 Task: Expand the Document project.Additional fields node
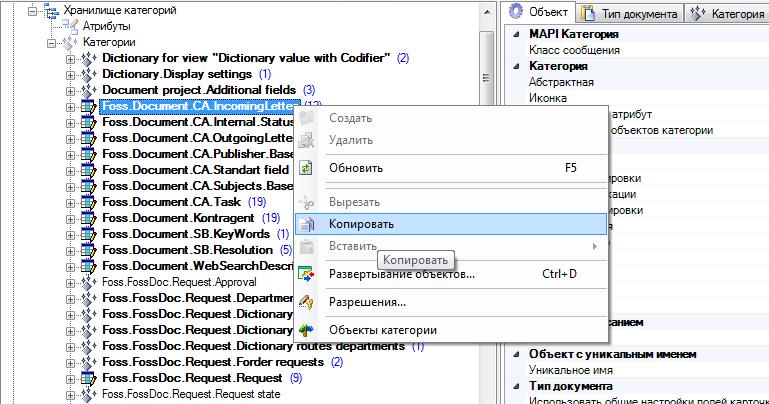[70, 90]
